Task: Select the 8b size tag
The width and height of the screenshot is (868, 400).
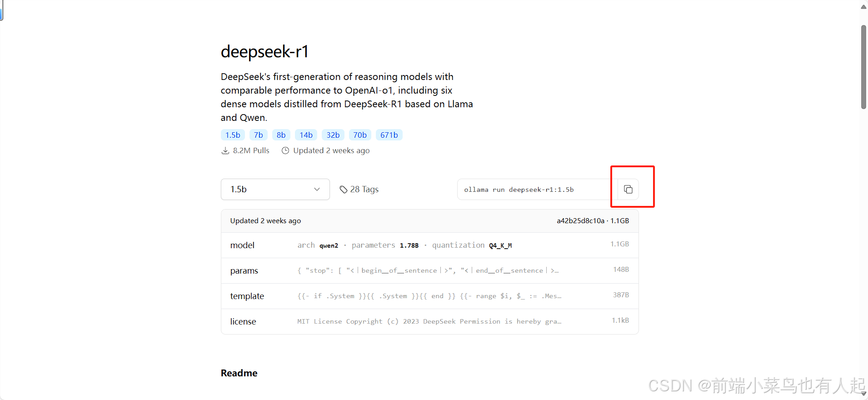Action: point(281,135)
